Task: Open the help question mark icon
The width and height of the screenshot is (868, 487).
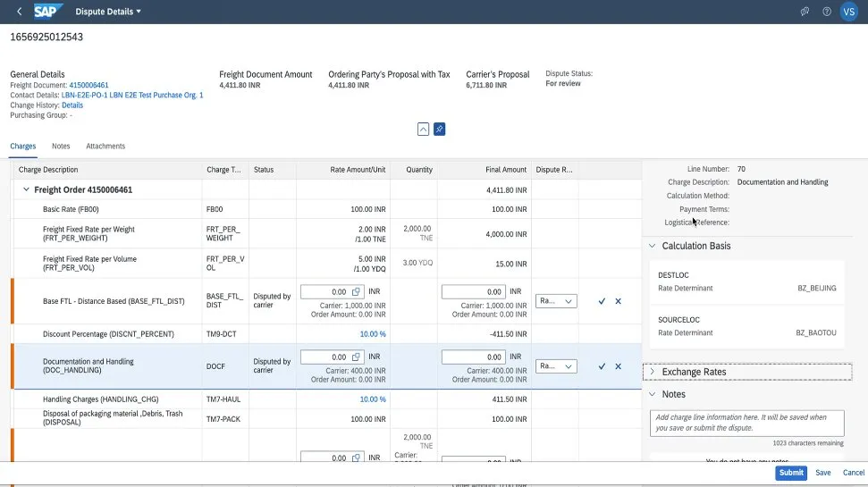Action: [x=827, y=12]
